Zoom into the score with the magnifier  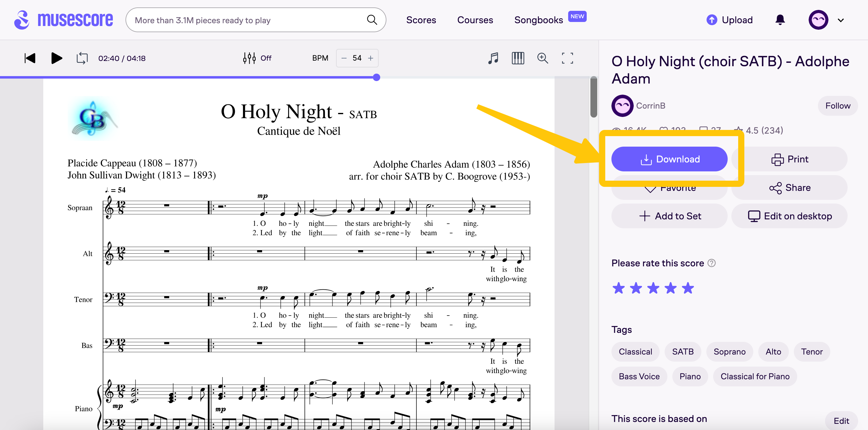(543, 58)
